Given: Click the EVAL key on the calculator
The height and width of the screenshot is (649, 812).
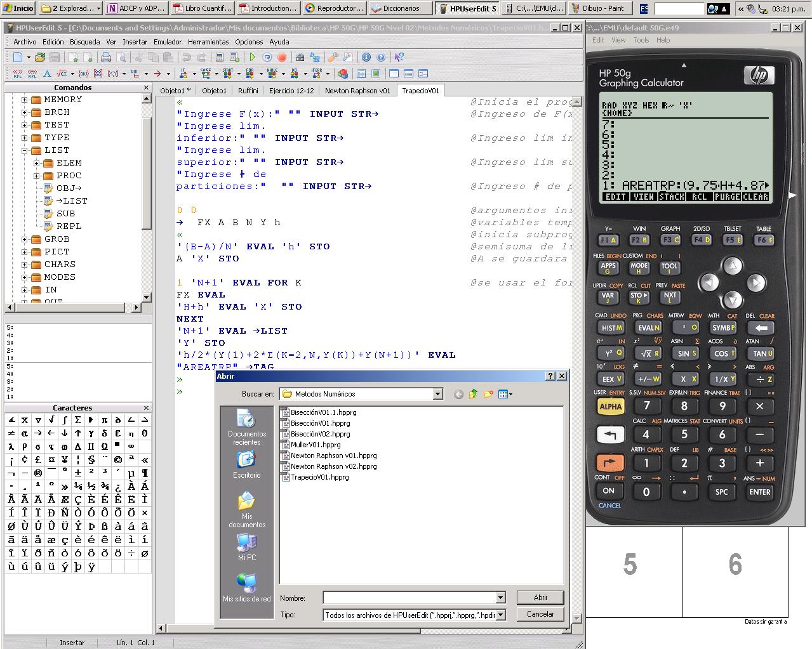Looking at the screenshot, I should tap(648, 327).
